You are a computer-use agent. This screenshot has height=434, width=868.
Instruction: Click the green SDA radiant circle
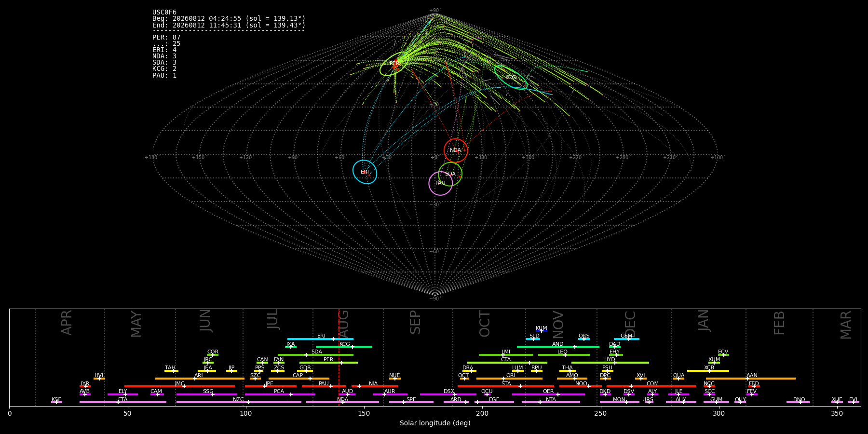pyautogui.click(x=450, y=174)
